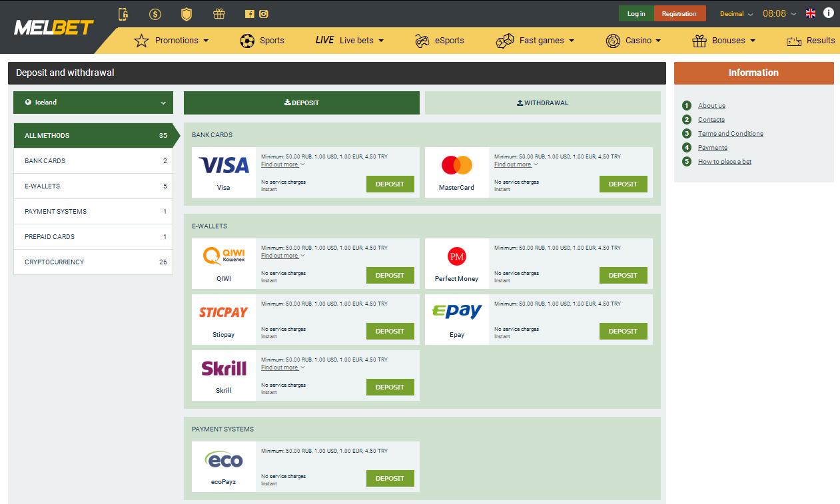Click the MELBET logo
840x504 pixels.
(54, 27)
